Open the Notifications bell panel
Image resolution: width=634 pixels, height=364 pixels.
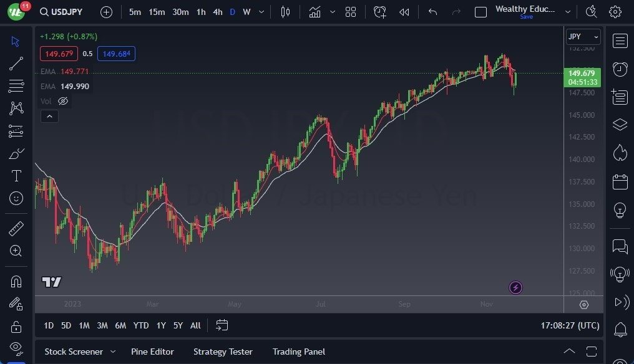point(620,329)
